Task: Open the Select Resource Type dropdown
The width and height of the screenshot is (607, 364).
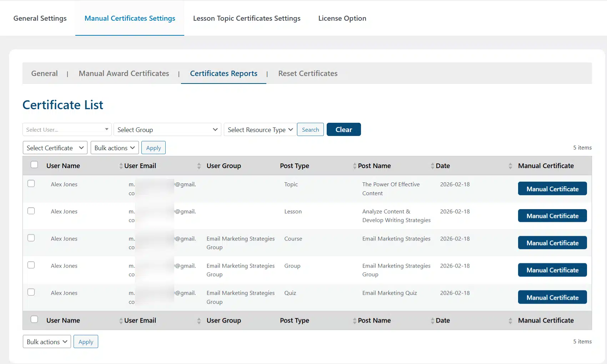Action: [x=260, y=130]
